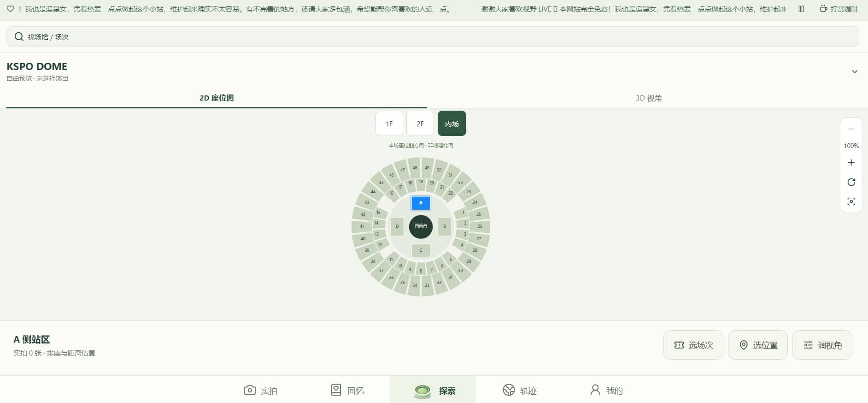
Task: Select seat section 29
Action: [469, 261]
